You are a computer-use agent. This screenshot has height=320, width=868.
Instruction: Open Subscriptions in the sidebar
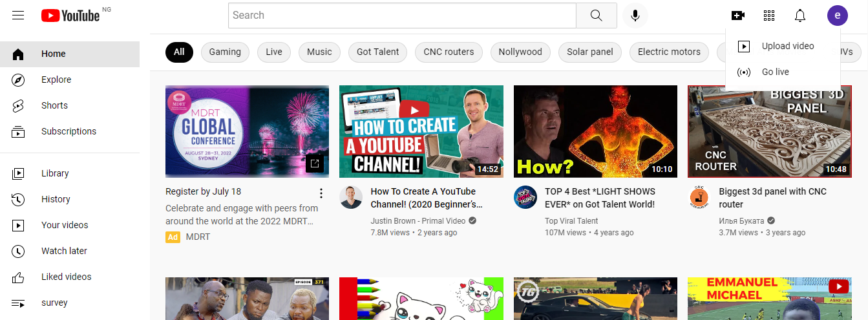pyautogui.click(x=70, y=131)
